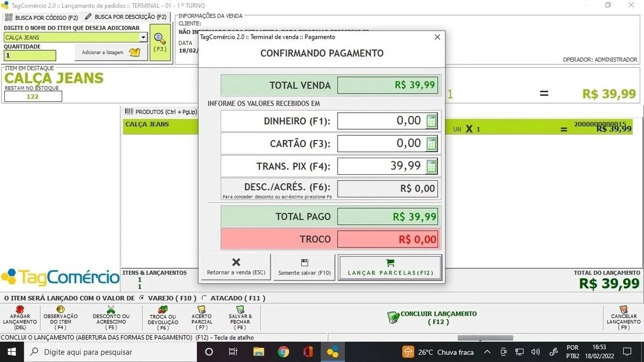Image resolution: width=644 pixels, height=362 pixels.
Task: Click Somente salvar (F10) button
Action: coord(304,267)
